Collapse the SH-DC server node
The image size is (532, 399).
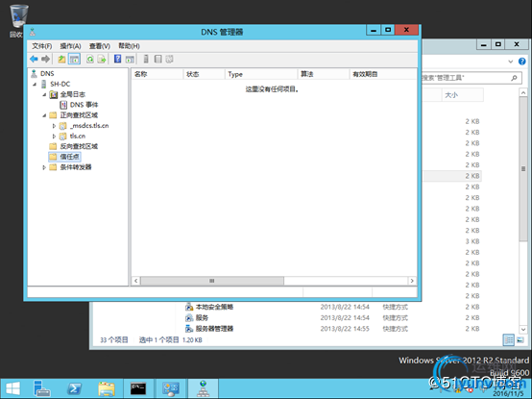[35, 84]
